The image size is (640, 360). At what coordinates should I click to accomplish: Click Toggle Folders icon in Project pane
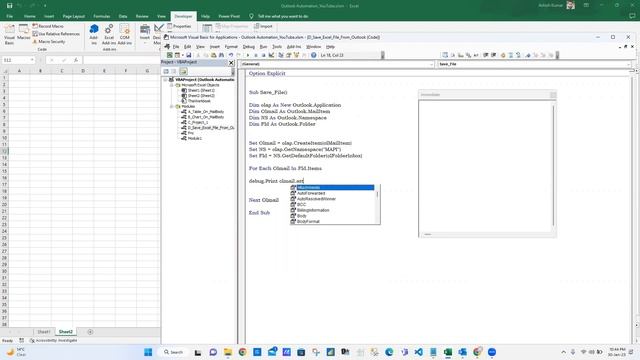pyautogui.click(x=183, y=71)
